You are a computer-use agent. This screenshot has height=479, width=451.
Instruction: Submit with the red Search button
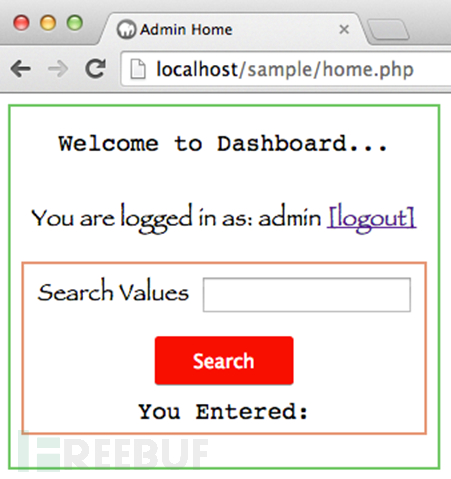click(x=224, y=361)
